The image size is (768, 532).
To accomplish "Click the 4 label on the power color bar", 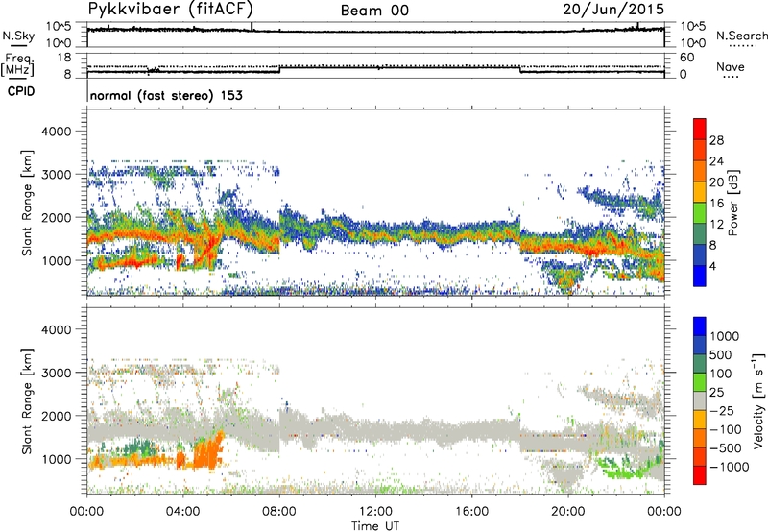I will [712, 266].
